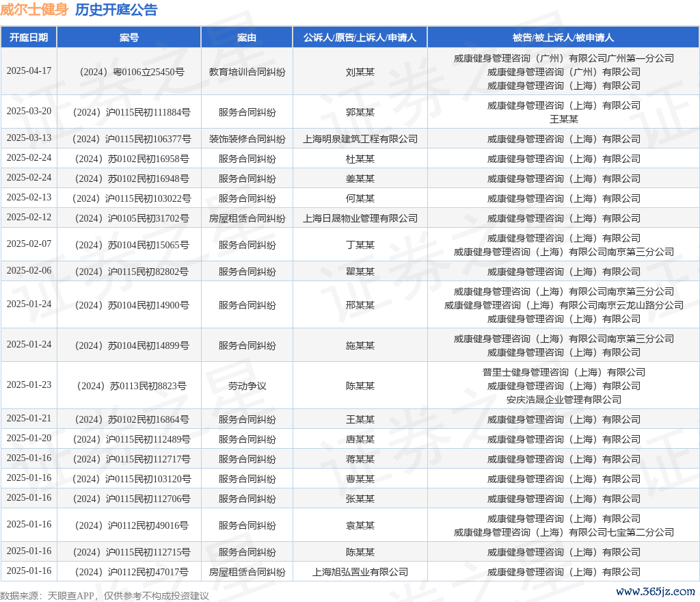700x602 pixels.
Task: Click the 威尔士健身 title text
Action: (34, 10)
